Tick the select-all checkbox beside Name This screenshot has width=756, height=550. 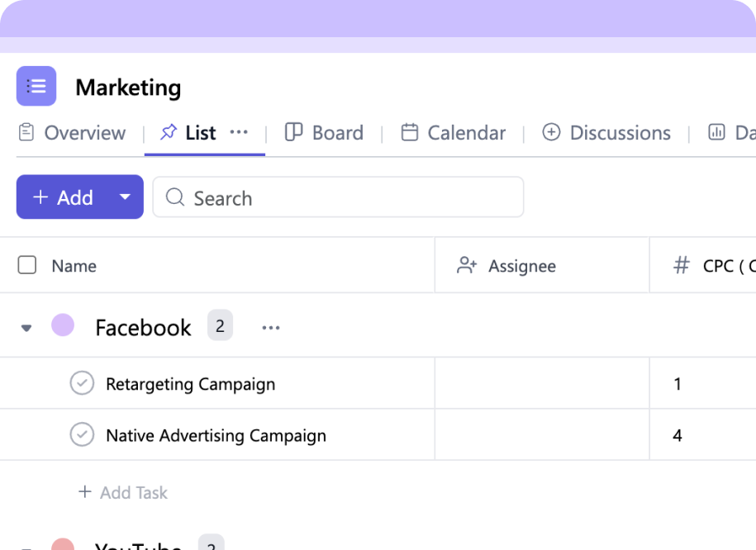27,265
